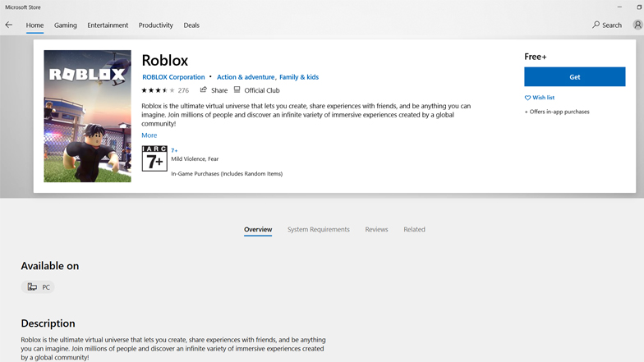Click the star rating

click(x=158, y=90)
